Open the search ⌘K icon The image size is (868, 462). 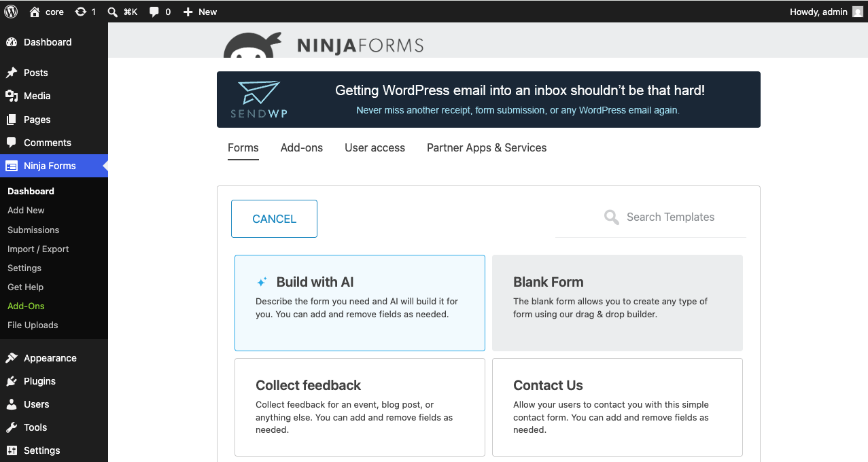113,12
